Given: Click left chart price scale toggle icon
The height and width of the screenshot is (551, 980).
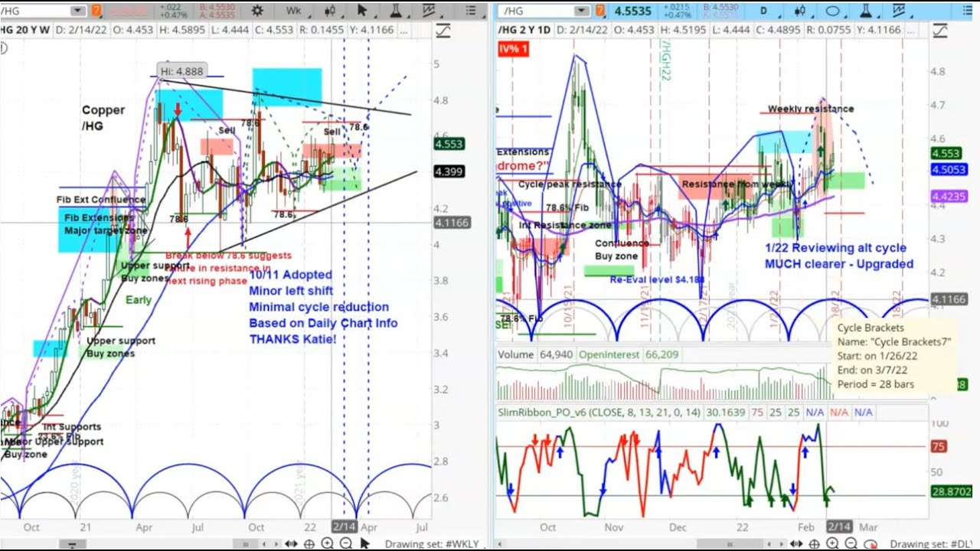Looking at the screenshot, I should pyautogui.click(x=443, y=31).
